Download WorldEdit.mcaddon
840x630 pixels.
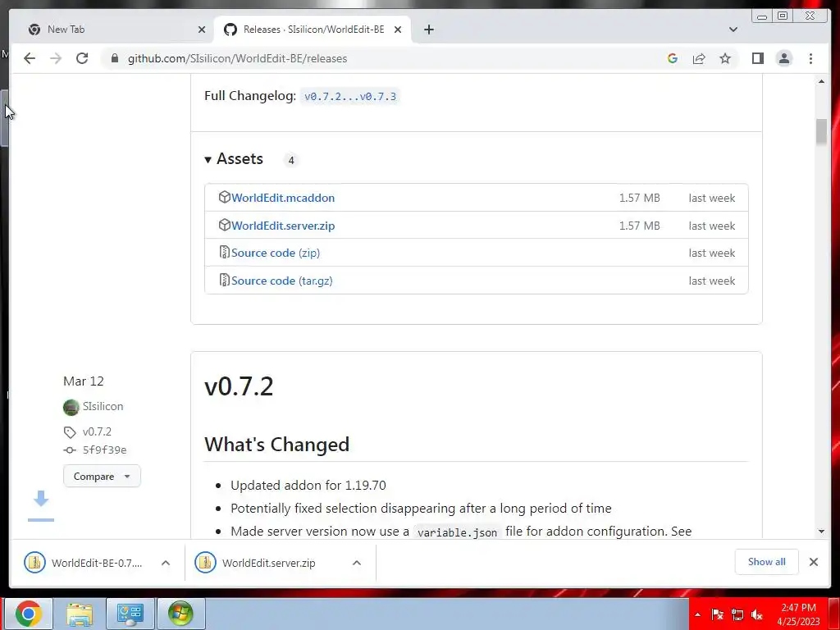[283, 198]
